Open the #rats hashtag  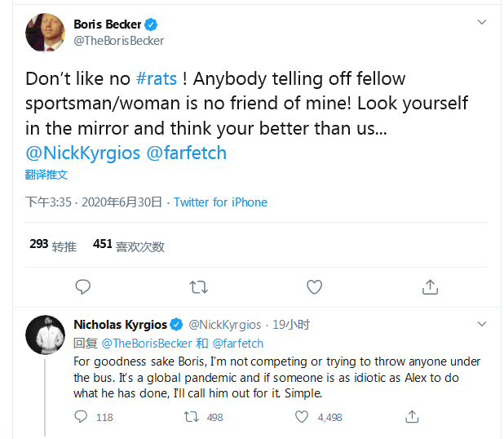[156, 79]
